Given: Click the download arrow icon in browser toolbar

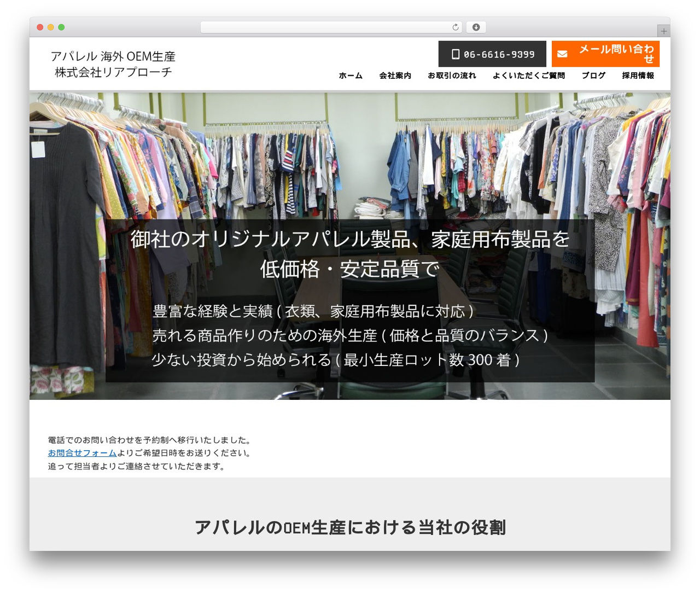Looking at the screenshot, I should [x=476, y=27].
